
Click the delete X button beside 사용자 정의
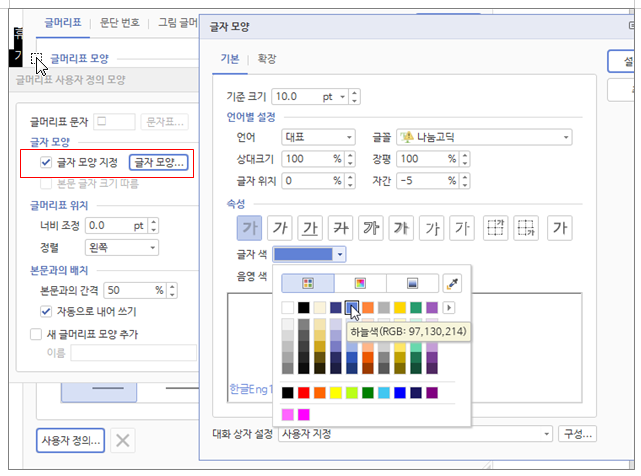[x=123, y=440]
